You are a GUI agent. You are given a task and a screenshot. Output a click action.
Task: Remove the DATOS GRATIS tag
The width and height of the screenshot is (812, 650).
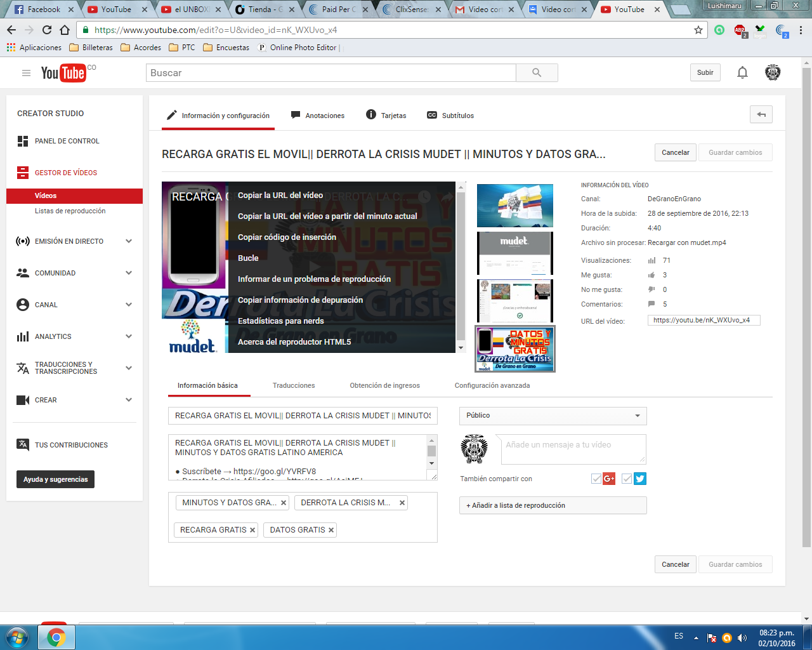coord(331,530)
